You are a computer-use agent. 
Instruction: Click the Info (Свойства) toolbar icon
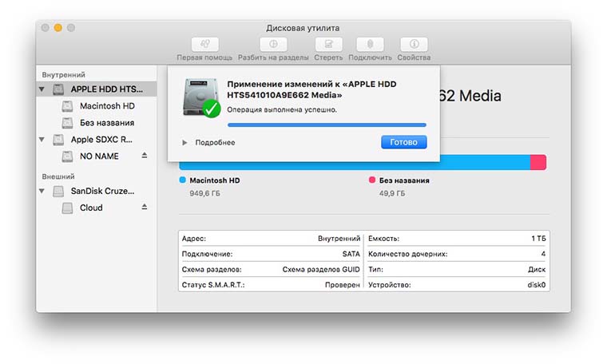tap(414, 44)
